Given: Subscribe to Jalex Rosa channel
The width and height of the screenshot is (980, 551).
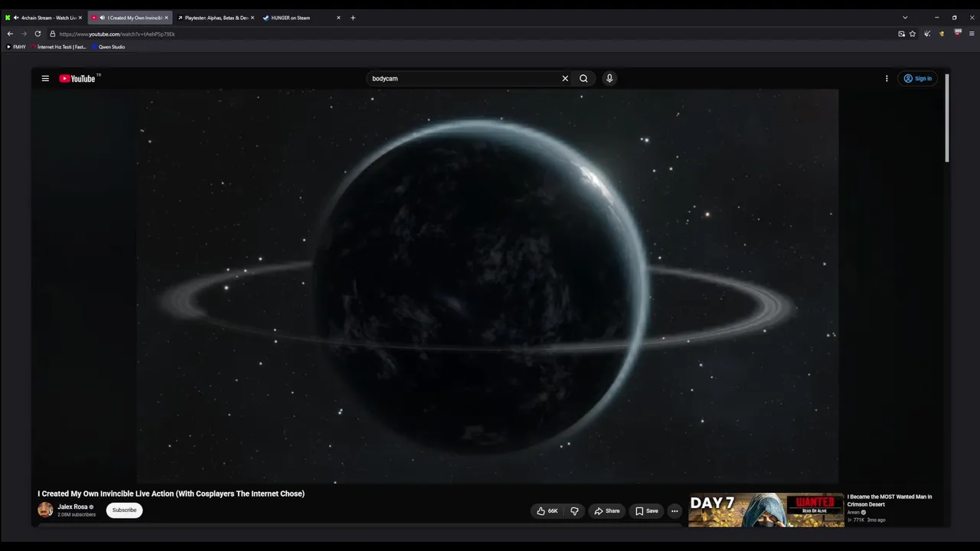Looking at the screenshot, I should tap(124, 510).
